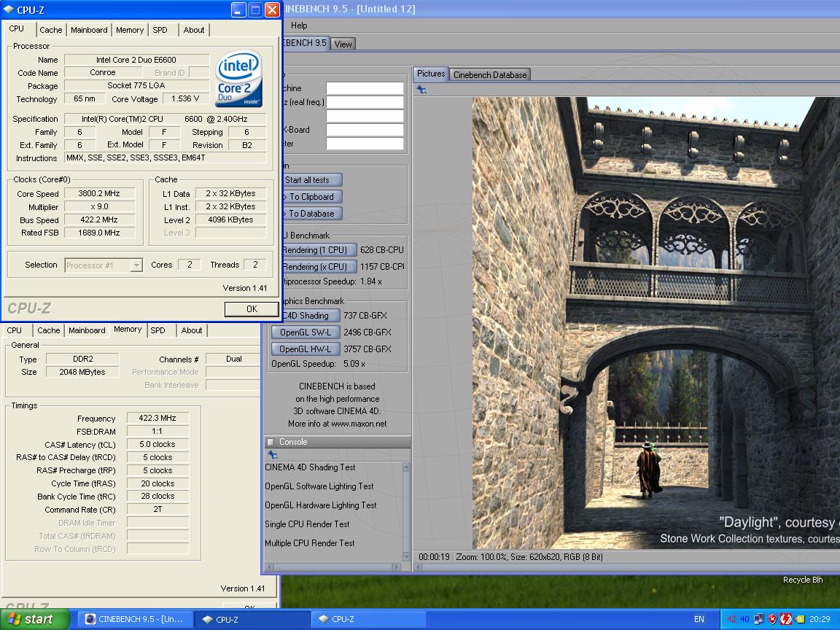Click the console horizontal scrollbar left arrow

pyautogui.click(x=270, y=567)
